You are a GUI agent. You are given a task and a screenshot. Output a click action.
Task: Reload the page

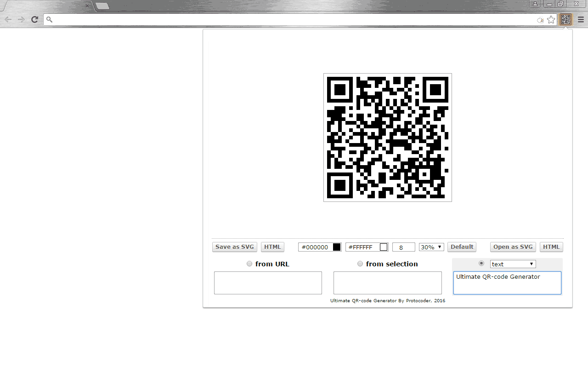pyautogui.click(x=34, y=19)
